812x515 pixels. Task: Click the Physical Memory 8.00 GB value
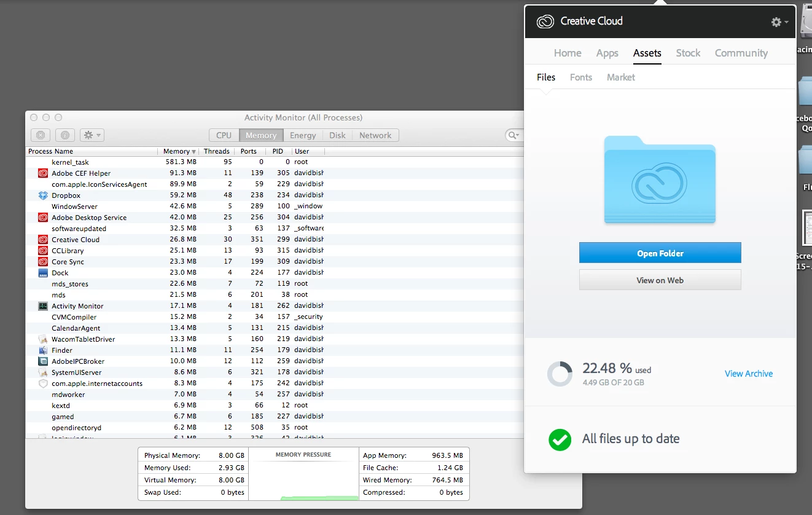coord(232,455)
